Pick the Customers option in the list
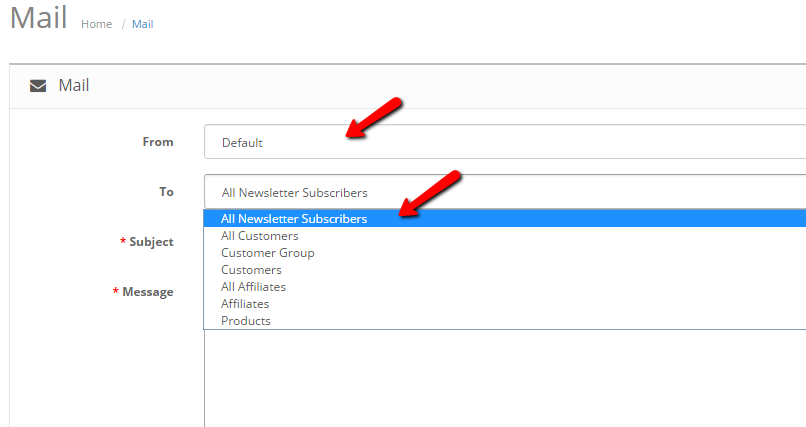This screenshot has height=427, width=806. [x=251, y=270]
